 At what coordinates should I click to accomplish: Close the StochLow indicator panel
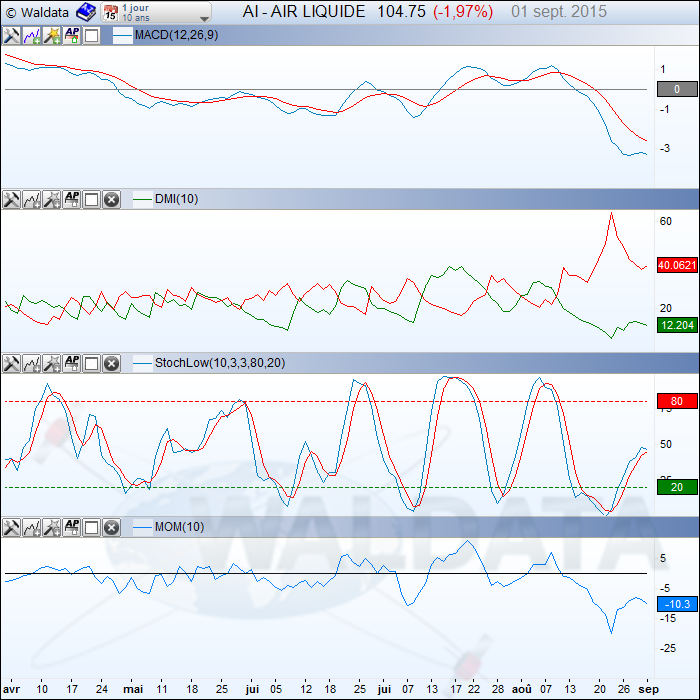pyautogui.click(x=112, y=363)
